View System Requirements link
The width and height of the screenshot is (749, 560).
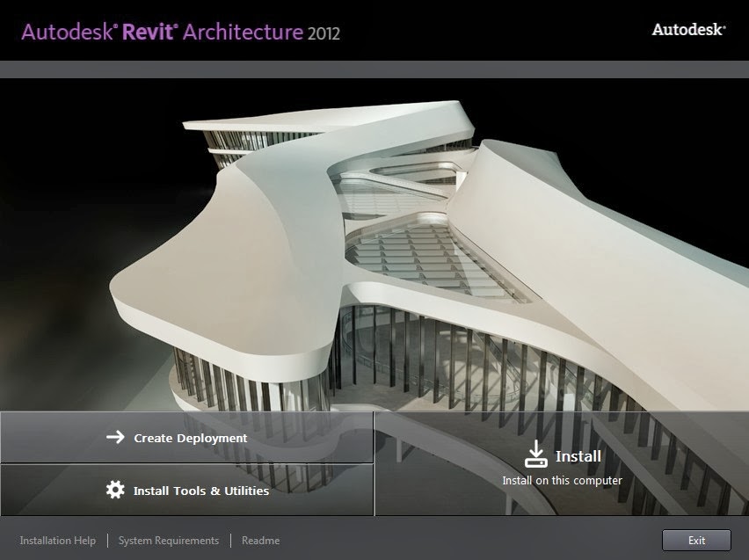(169, 541)
